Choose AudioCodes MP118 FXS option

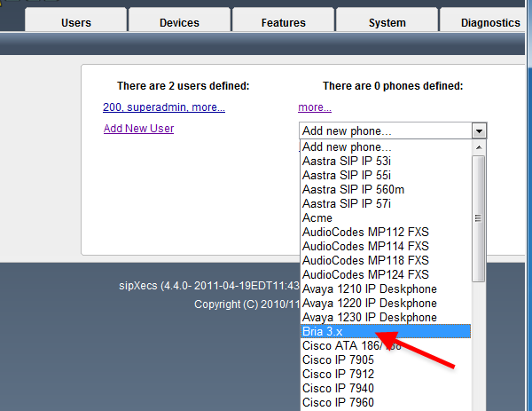pyautogui.click(x=386, y=260)
